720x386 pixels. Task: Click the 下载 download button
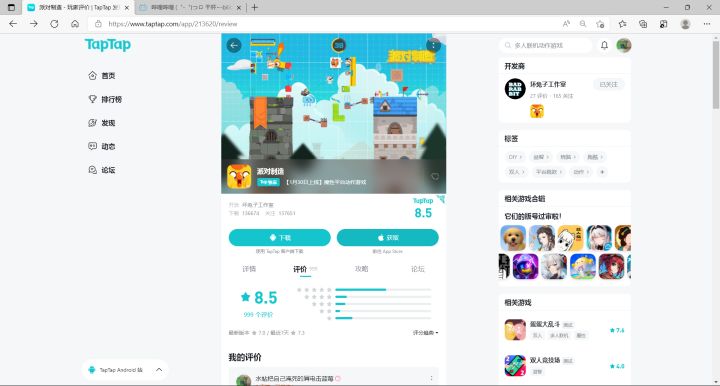pos(280,237)
